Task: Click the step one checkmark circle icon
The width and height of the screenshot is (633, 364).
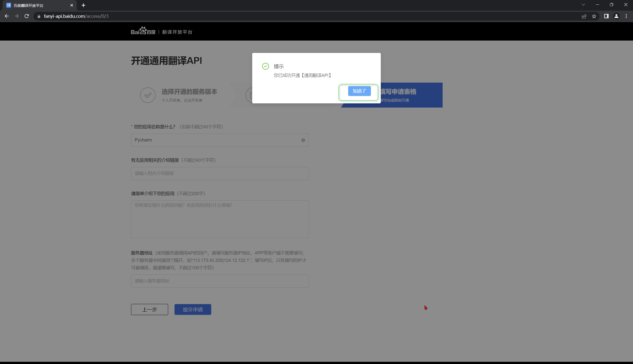Action: click(148, 95)
